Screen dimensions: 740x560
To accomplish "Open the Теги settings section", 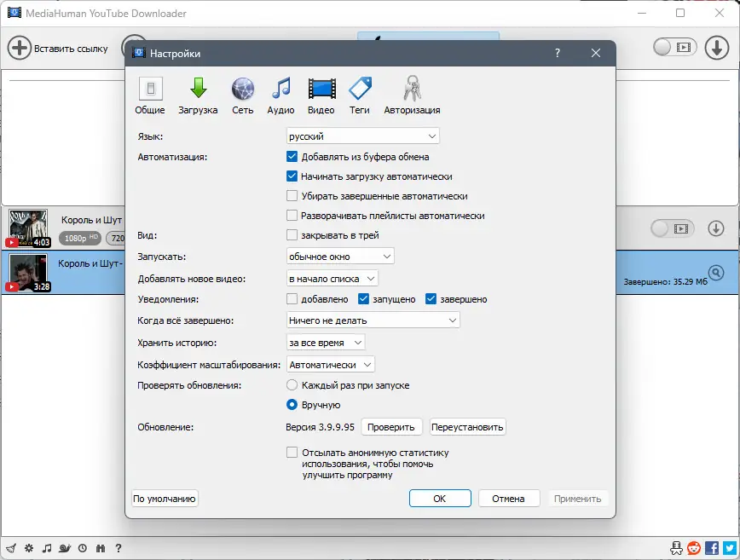I will pyautogui.click(x=359, y=94).
